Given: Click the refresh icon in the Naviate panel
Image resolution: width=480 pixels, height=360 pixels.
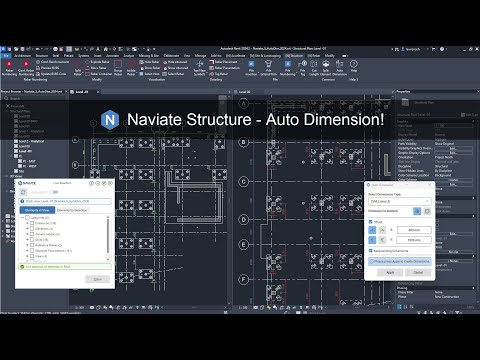Looking at the screenshot, I should tap(23, 192).
